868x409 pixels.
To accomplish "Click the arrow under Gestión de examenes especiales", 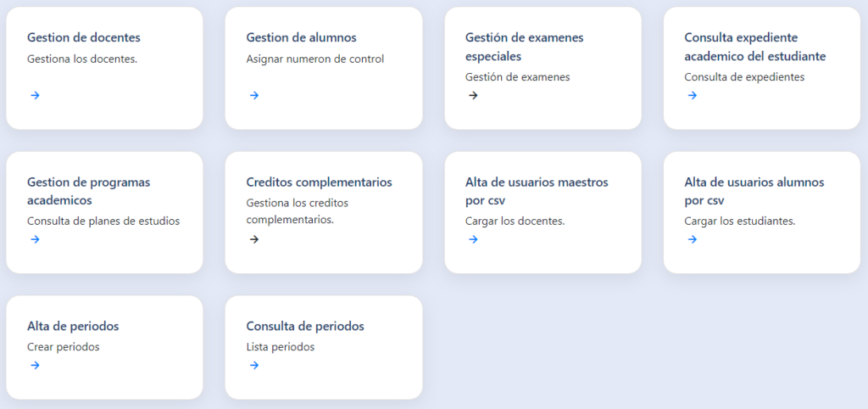I will tap(473, 95).
